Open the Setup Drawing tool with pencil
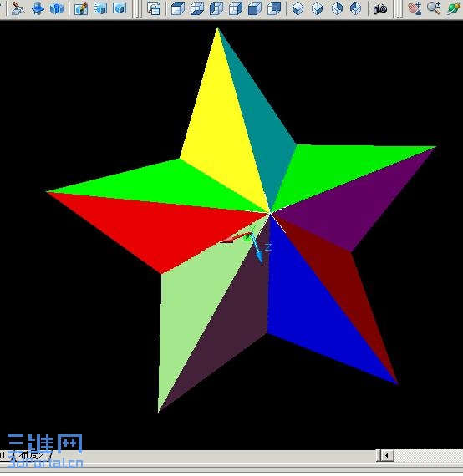Screen dimensions: 463x476 pos(81,8)
